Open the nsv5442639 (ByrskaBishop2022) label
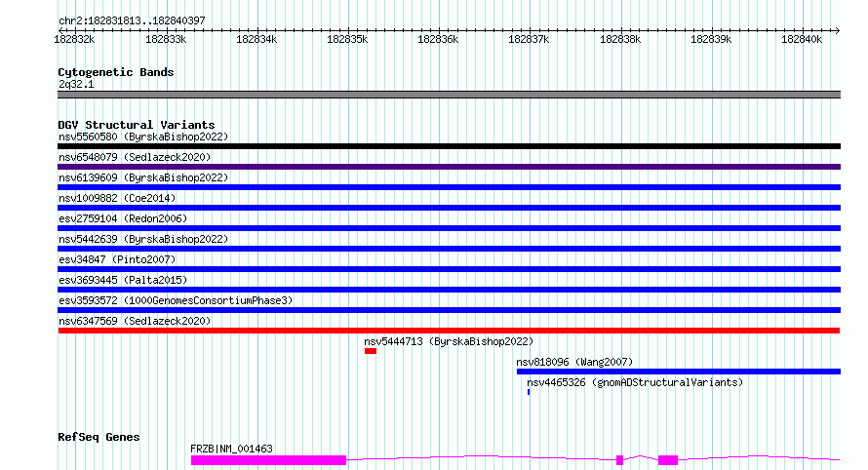868x470 pixels. [143, 239]
